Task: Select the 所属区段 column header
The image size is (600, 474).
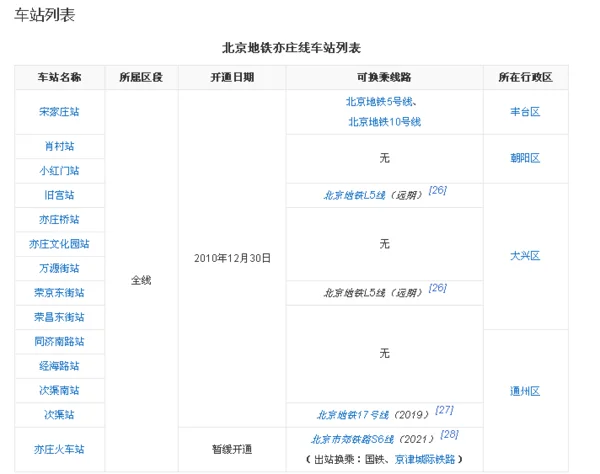Action: coord(141,77)
